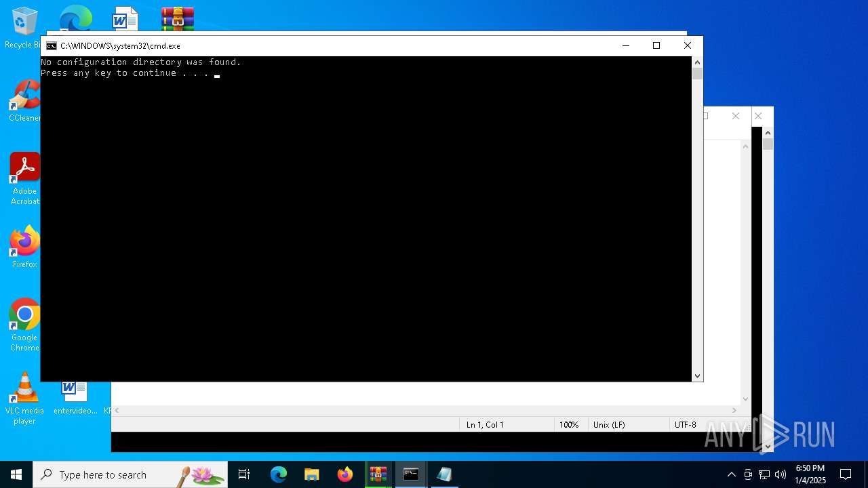868x488 pixels.
Task: Minimize the cmd.exe window
Action: pos(626,45)
